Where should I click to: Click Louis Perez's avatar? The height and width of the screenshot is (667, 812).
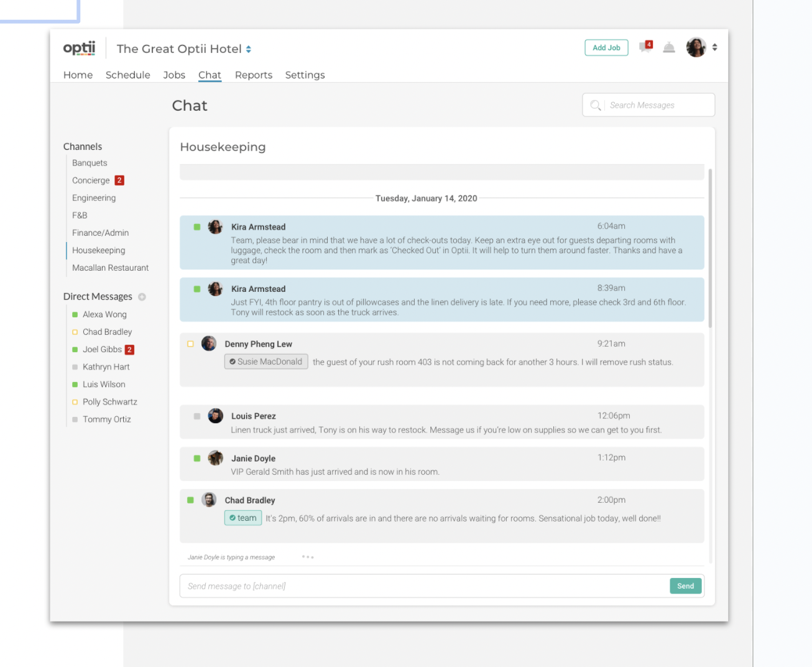(x=215, y=416)
